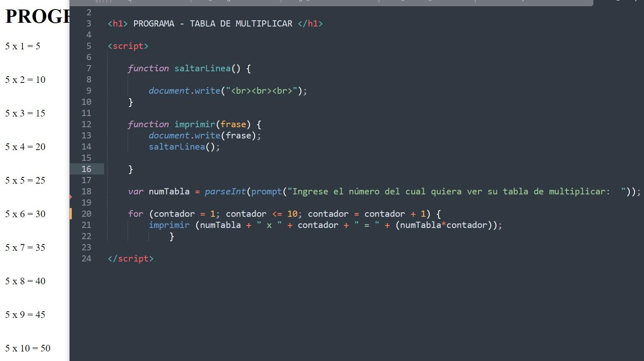This screenshot has height=361, width=644.
Task: Click the "<=" operator in the for loop
Action: [x=277, y=214]
